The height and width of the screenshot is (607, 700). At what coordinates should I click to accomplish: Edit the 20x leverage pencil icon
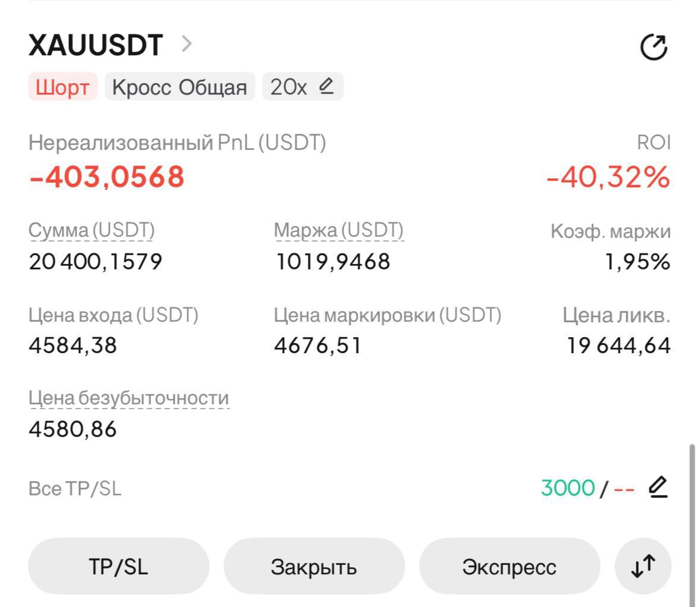click(326, 86)
